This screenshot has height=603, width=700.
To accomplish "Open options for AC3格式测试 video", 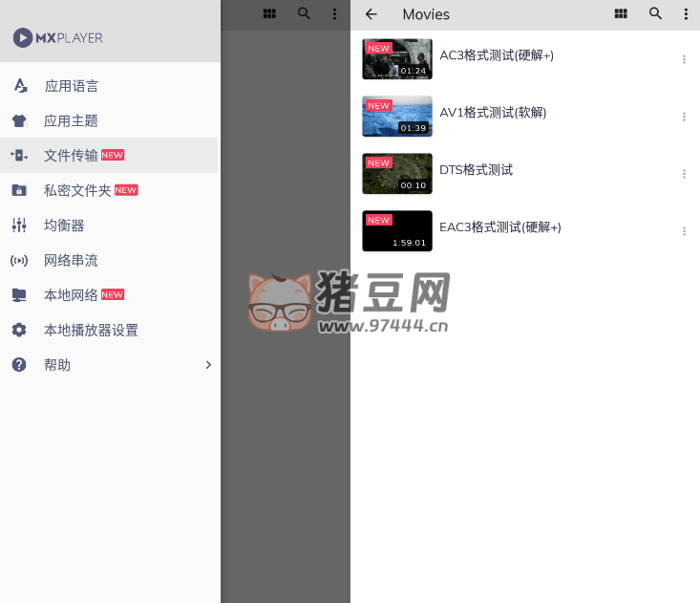I will tap(684, 59).
